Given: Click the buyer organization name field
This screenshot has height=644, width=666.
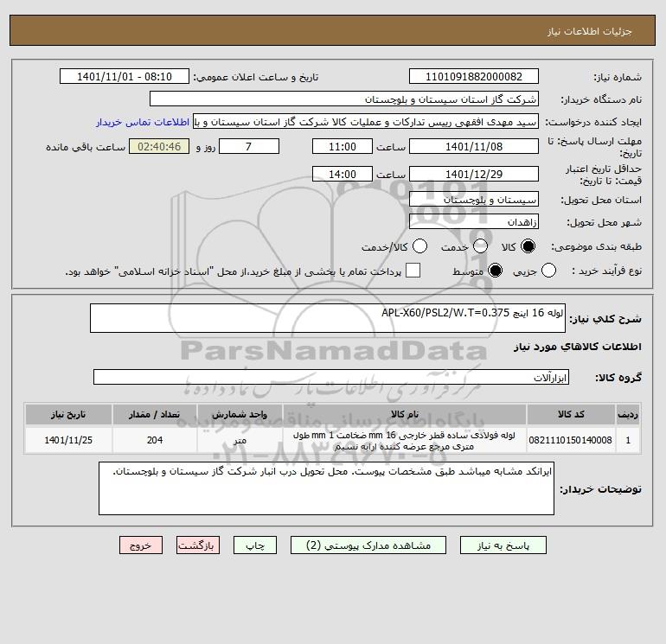Looking at the screenshot, I should (x=344, y=99).
